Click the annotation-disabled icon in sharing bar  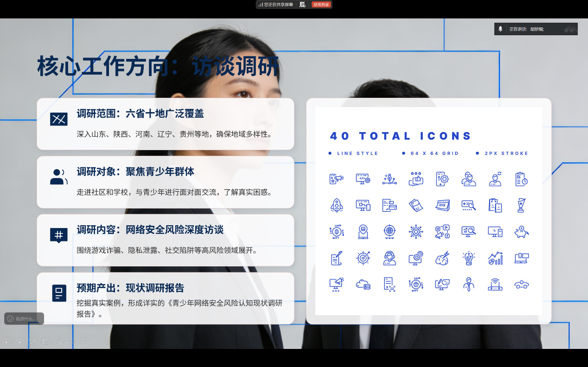click(x=302, y=5)
